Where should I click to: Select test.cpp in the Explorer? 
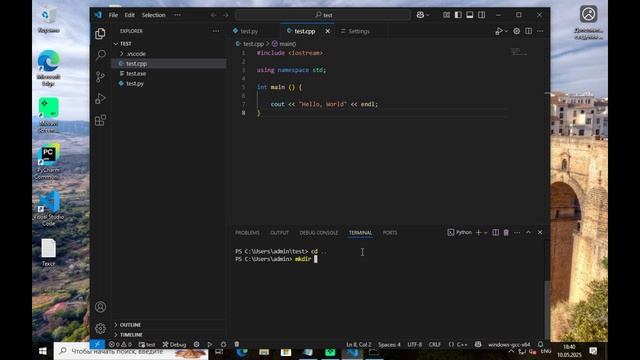pos(136,64)
